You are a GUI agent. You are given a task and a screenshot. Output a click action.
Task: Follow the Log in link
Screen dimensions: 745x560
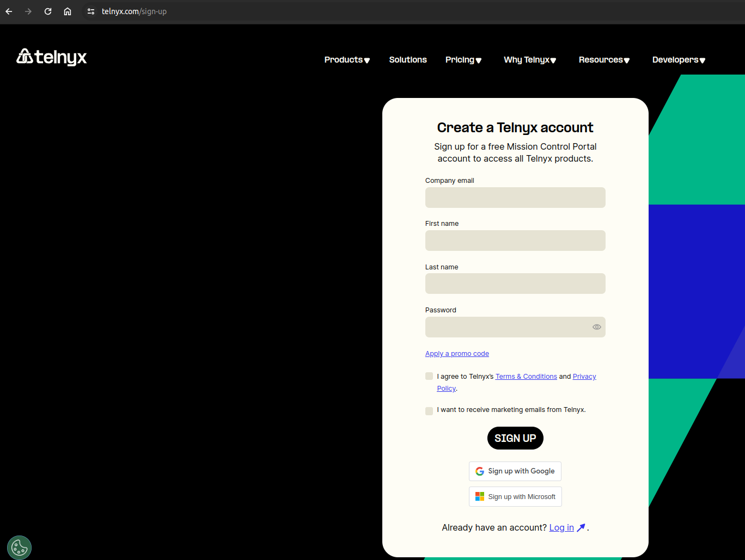coord(561,527)
